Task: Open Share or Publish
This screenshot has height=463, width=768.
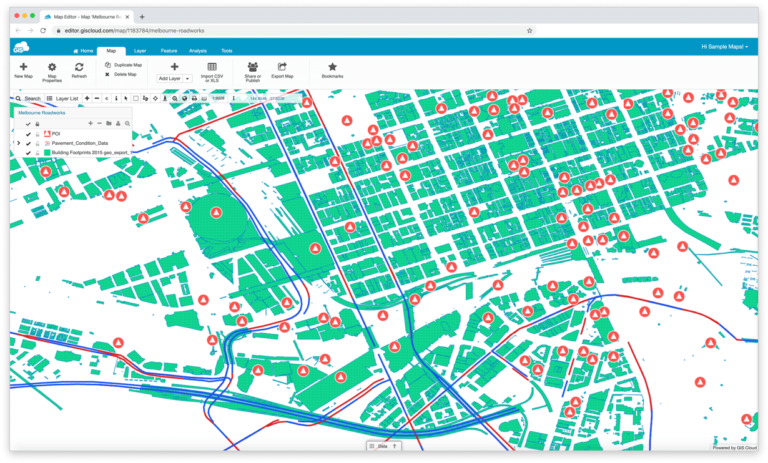Action: [x=252, y=66]
